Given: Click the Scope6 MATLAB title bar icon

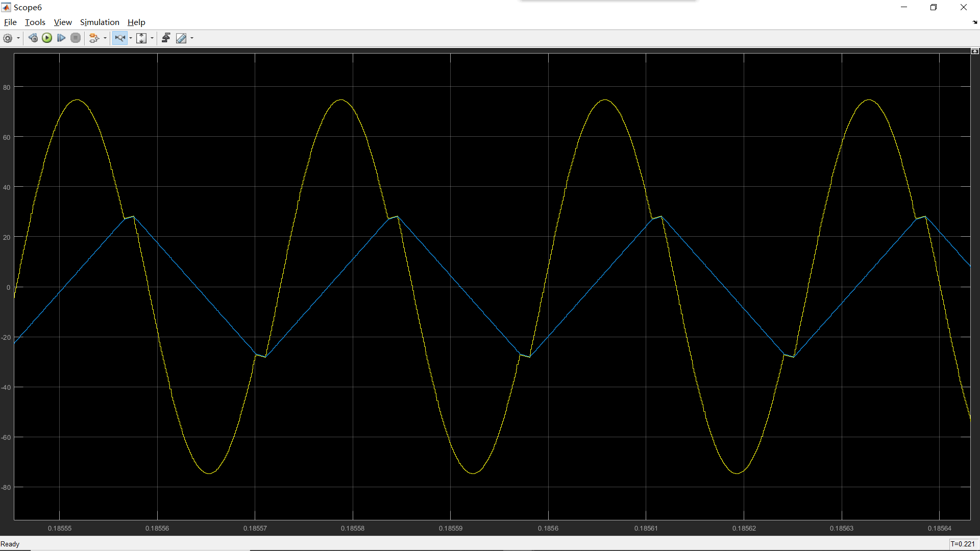Looking at the screenshot, I should pos(6,7).
